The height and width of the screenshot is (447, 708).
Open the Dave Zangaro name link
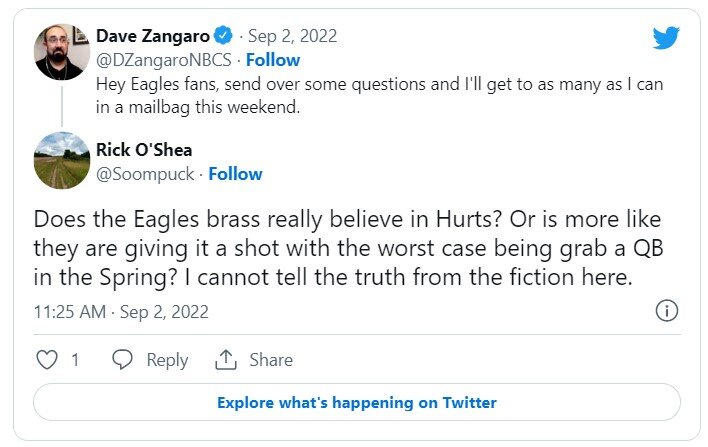(154, 37)
